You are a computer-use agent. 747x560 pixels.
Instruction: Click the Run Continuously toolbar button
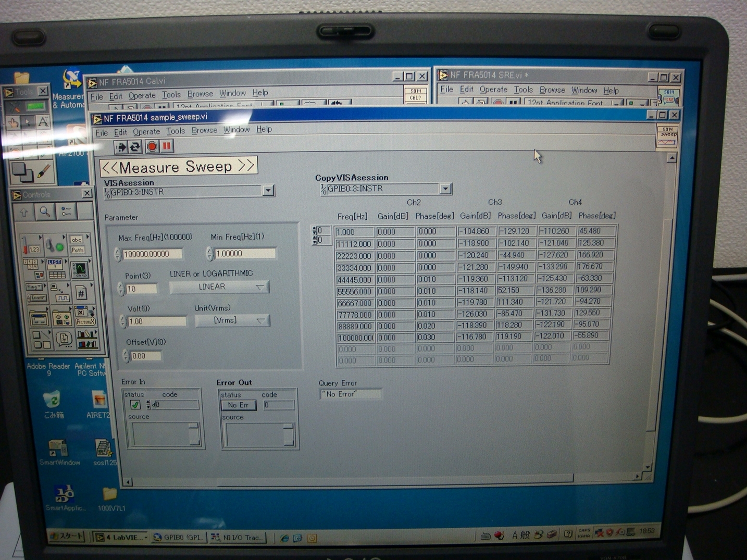point(135,147)
